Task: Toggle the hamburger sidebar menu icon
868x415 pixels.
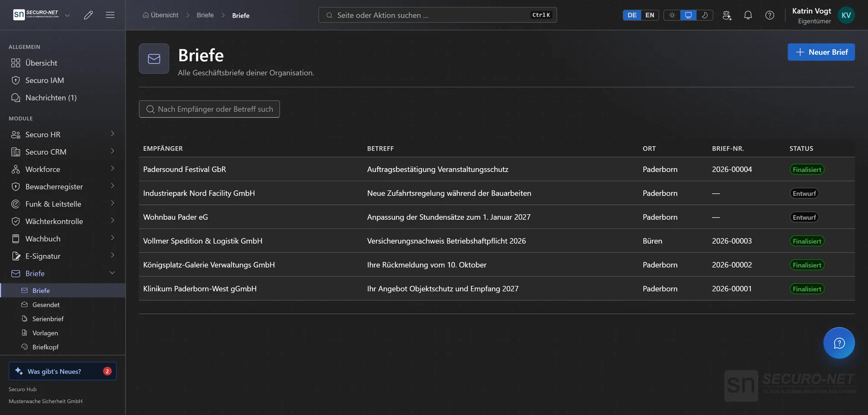Action: coord(110,15)
